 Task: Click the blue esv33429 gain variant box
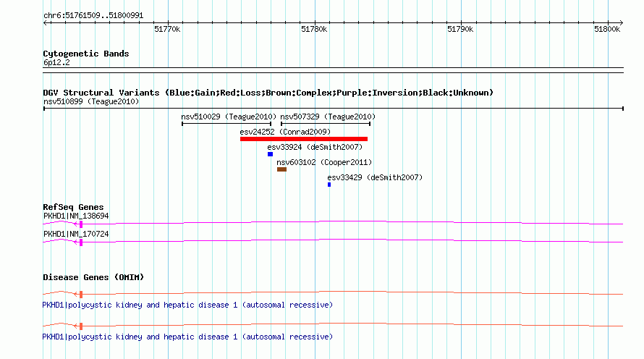click(x=329, y=185)
